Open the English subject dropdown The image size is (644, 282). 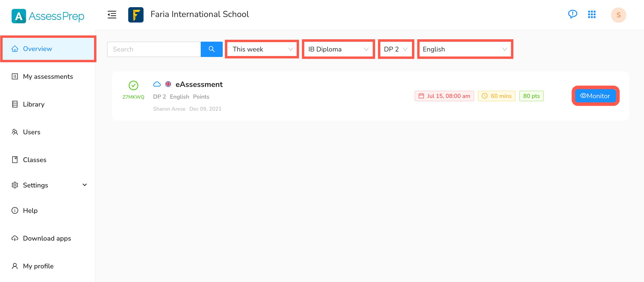click(465, 49)
